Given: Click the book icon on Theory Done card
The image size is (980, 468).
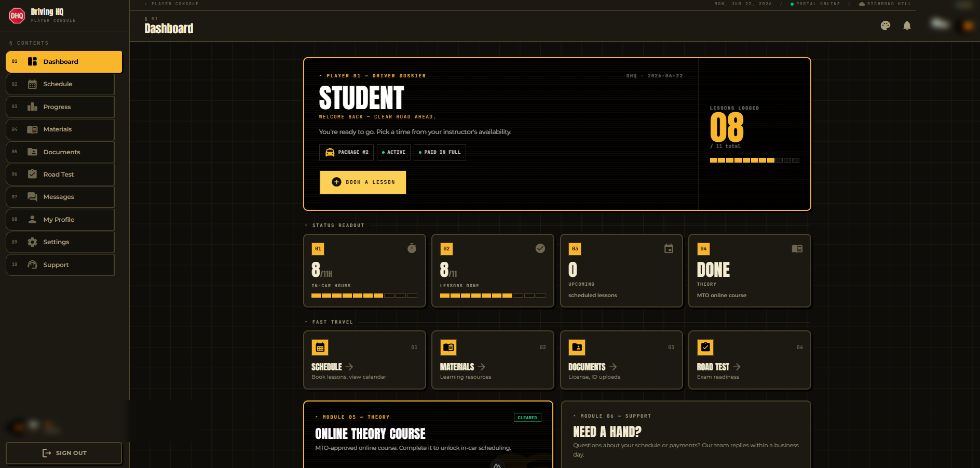Looking at the screenshot, I should click(x=797, y=248).
